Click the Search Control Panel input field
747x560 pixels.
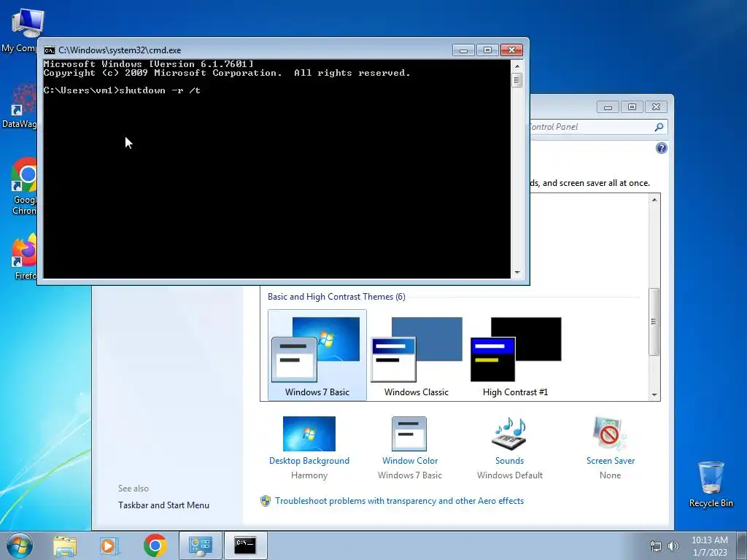tap(591, 127)
